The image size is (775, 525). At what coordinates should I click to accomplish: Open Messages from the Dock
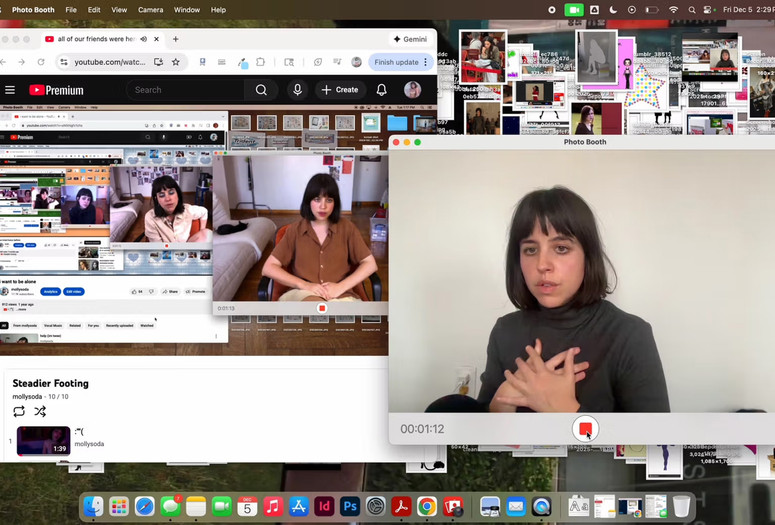(x=171, y=507)
